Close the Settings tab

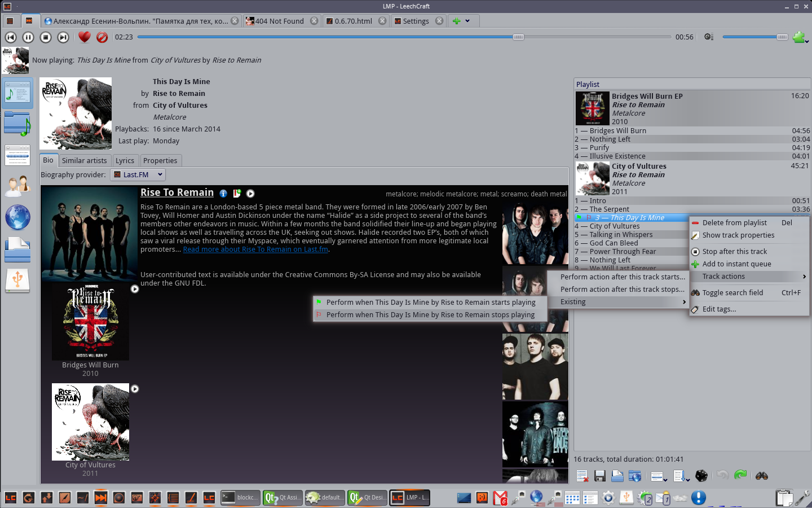coord(439,21)
